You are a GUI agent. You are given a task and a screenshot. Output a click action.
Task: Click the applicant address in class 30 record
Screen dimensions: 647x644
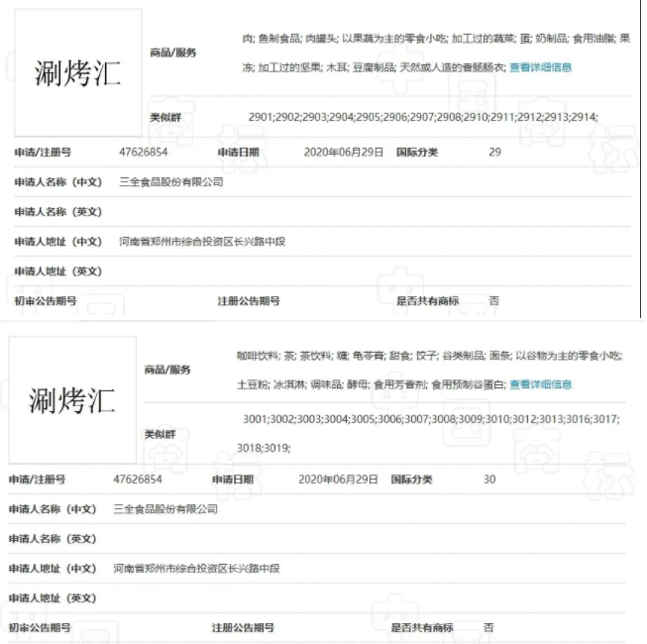[196, 569]
